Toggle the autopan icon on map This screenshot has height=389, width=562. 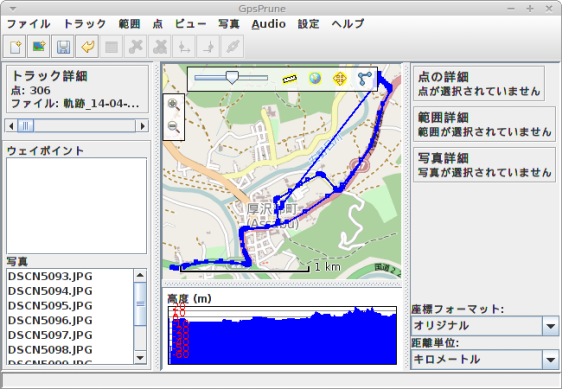click(x=339, y=79)
